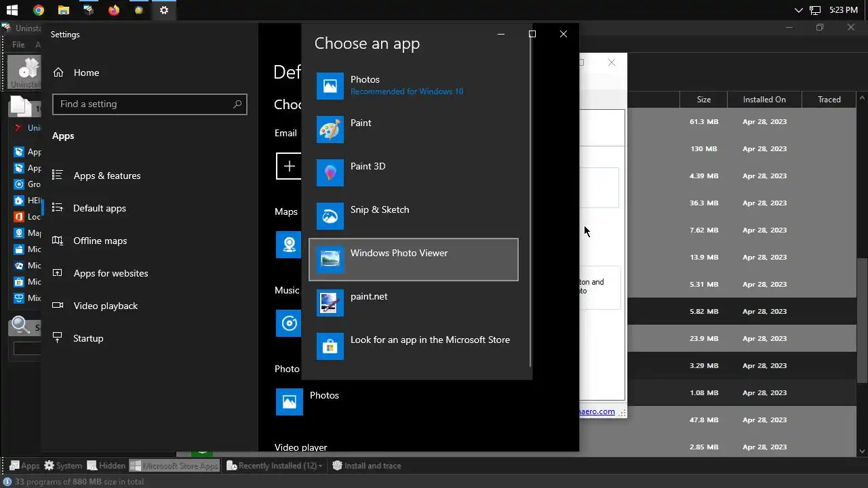Image resolution: width=868 pixels, height=488 pixels.
Task: Open Firefox from taskbar
Action: (x=114, y=10)
